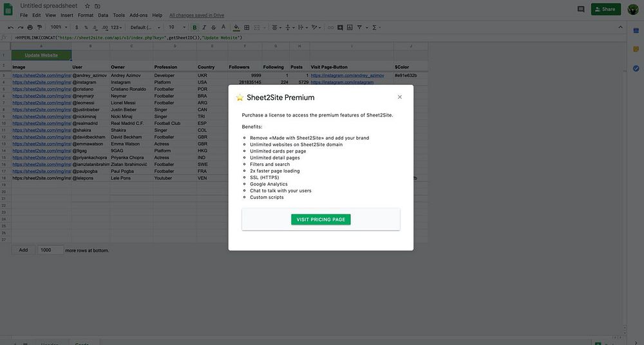This screenshot has width=644, height=345.
Task: Select the cell containing Lionel Messi
Action: tap(131, 103)
